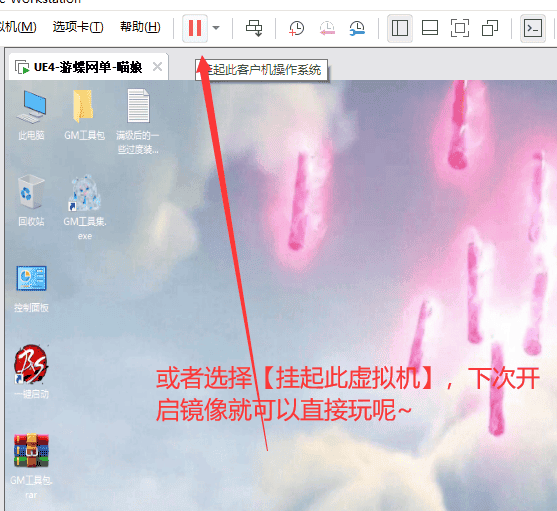557x511 pixels.
Task: Click the red suspend (pause) VM button
Action: tap(195, 28)
